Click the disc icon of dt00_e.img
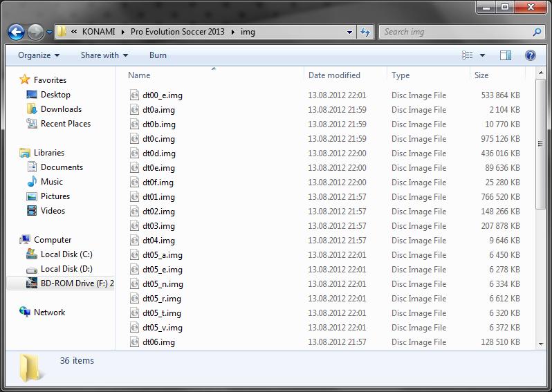This screenshot has height=392, width=552. point(134,95)
